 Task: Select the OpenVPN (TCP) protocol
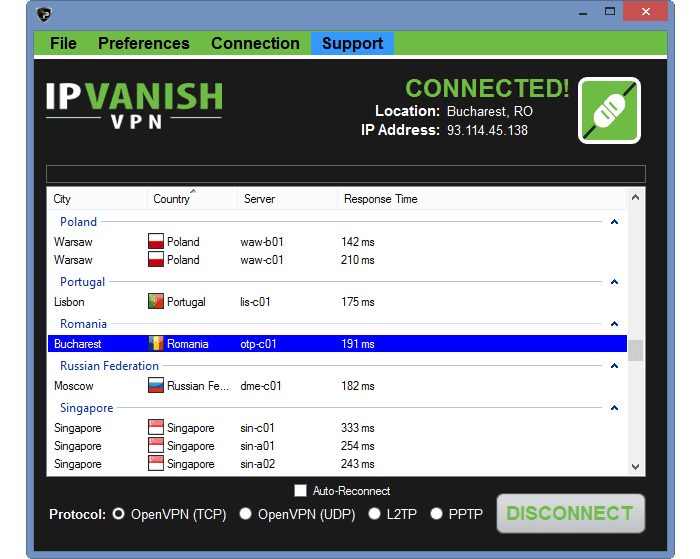tap(118, 514)
